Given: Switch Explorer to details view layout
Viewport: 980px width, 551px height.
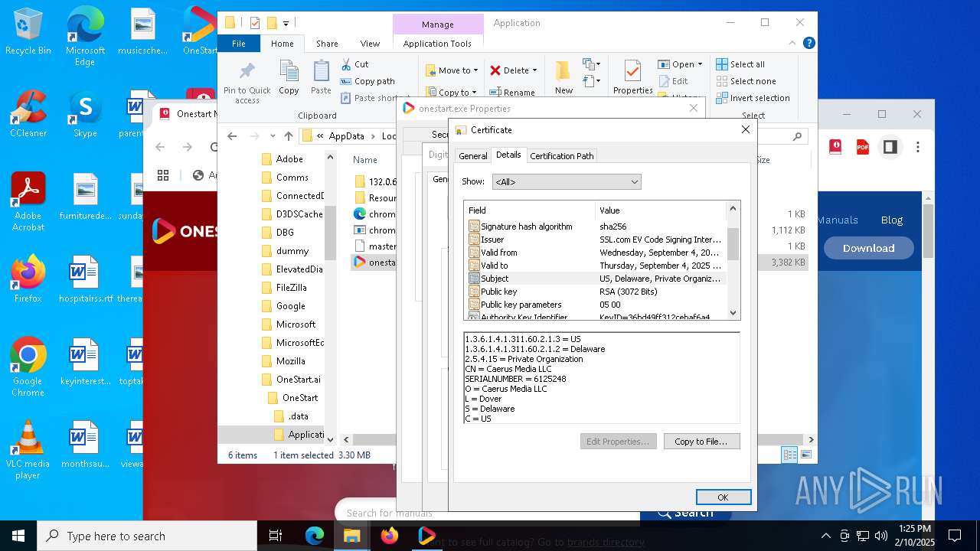Looking at the screenshot, I should coord(789,455).
